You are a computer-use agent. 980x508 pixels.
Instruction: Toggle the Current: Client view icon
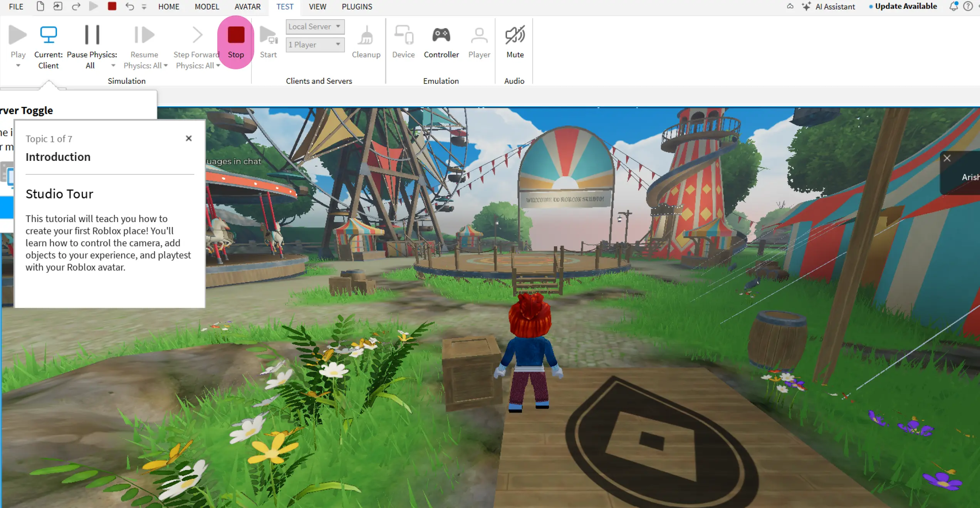49,35
